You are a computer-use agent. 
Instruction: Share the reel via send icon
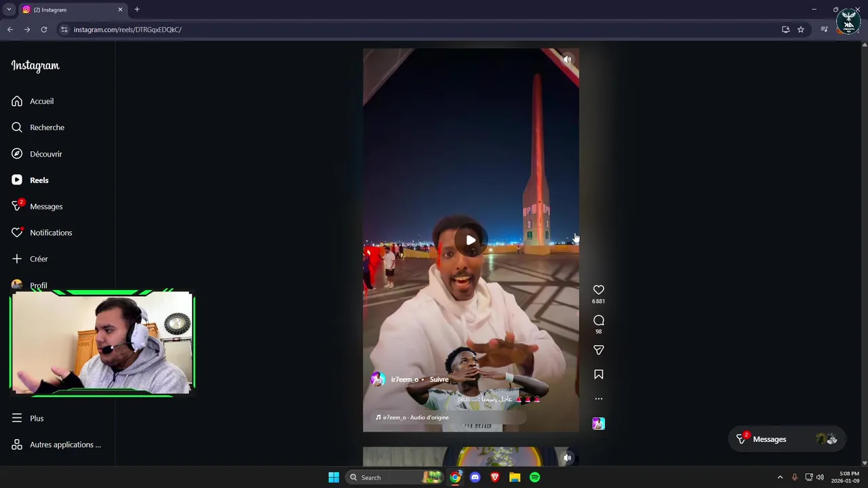tap(599, 350)
